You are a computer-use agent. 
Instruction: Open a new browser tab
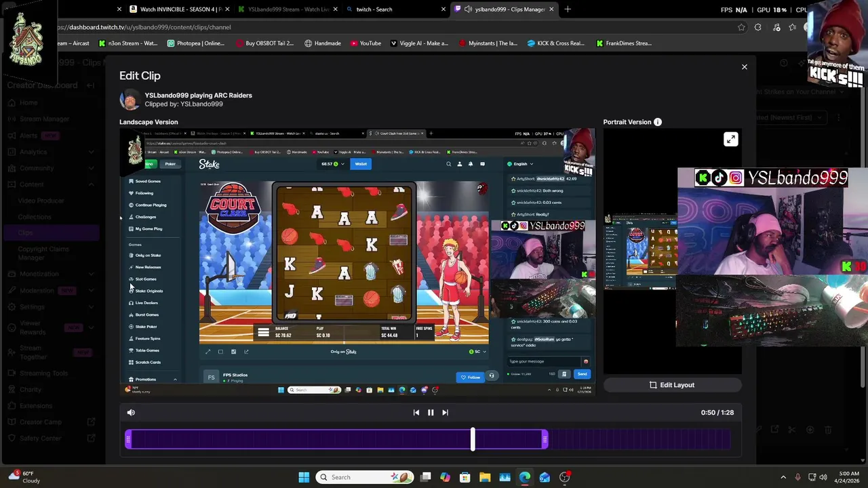[x=568, y=9]
